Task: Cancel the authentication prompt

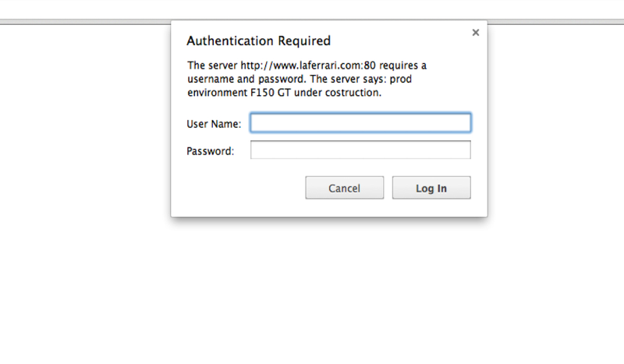Action: pyautogui.click(x=345, y=188)
